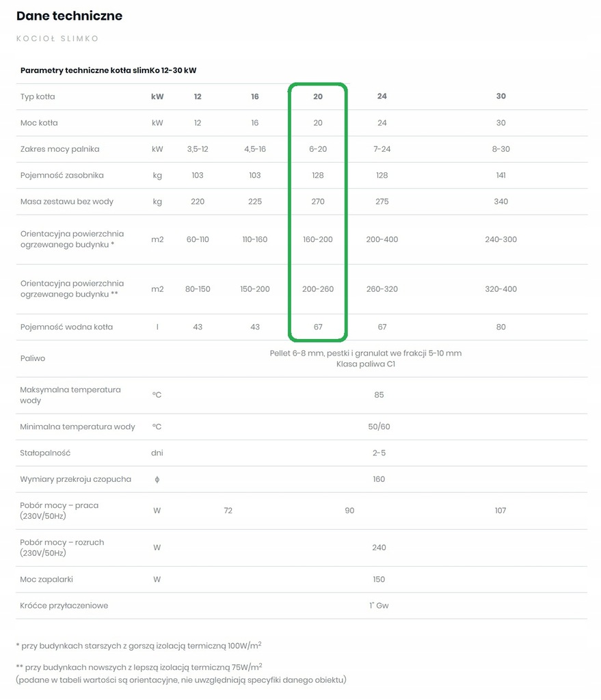Click the 30 kW column header
The image size is (601, 700).
tap(501, 96)
